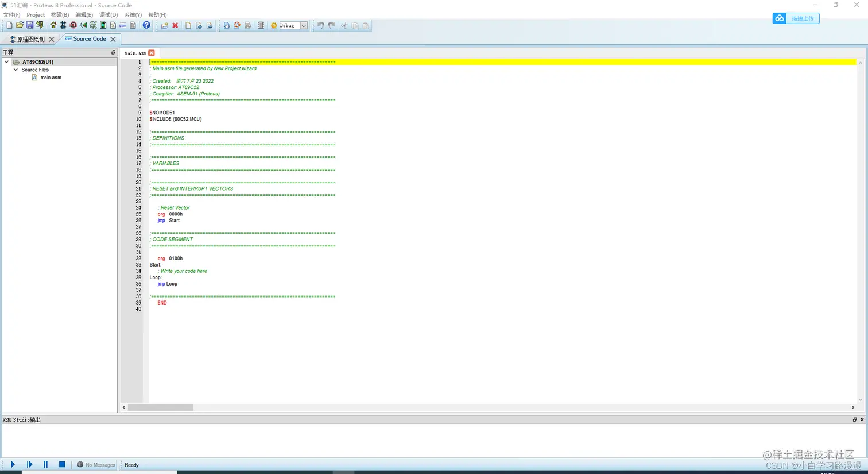The height and width of the screenshot is (474, 868).
Task: Close the Source Code tab
Action: coord(113,39)
